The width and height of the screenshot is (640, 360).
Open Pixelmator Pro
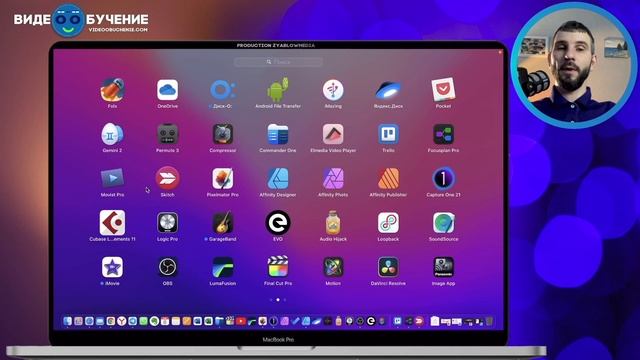[x=223, y=179]
